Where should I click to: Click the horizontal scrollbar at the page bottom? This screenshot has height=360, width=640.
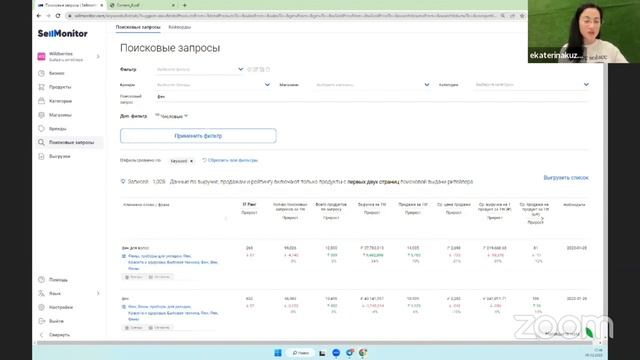314,343
